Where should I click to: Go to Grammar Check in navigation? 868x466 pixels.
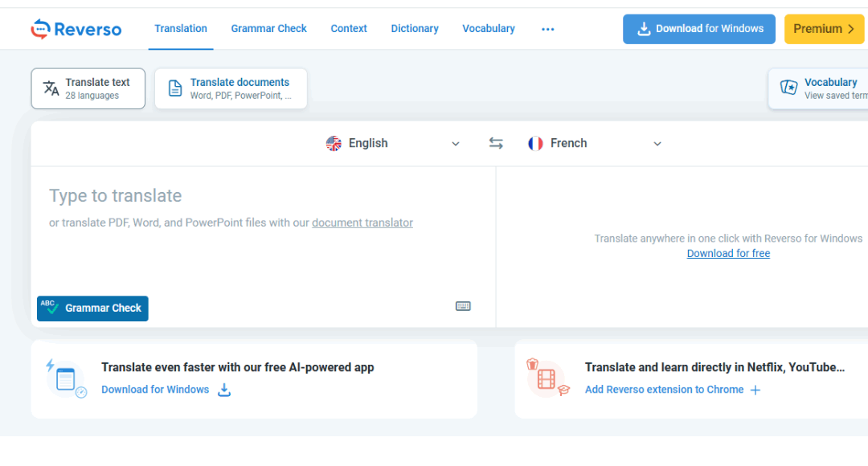coord(268,29)
